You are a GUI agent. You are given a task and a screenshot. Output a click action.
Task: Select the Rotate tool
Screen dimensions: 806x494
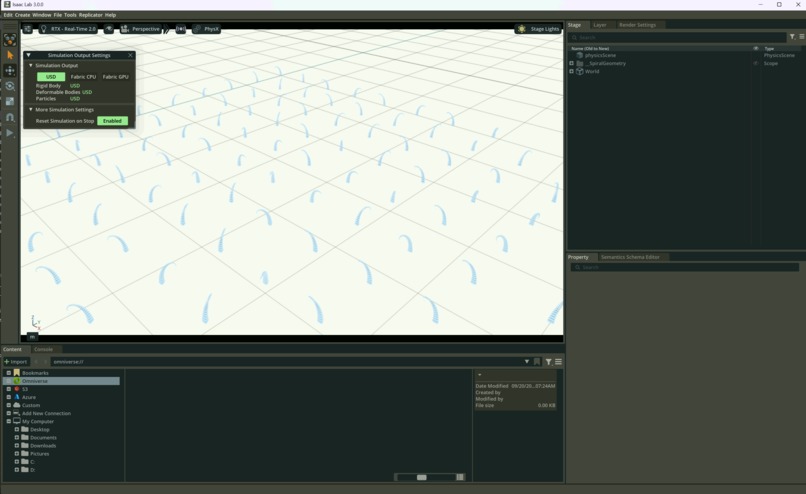click(x=10, y=86)
